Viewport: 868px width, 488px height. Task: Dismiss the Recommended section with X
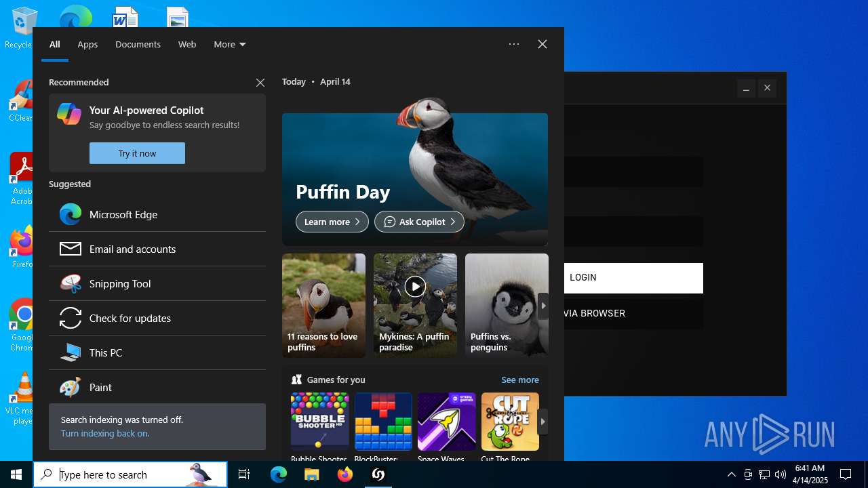click(x=260, y=83)
